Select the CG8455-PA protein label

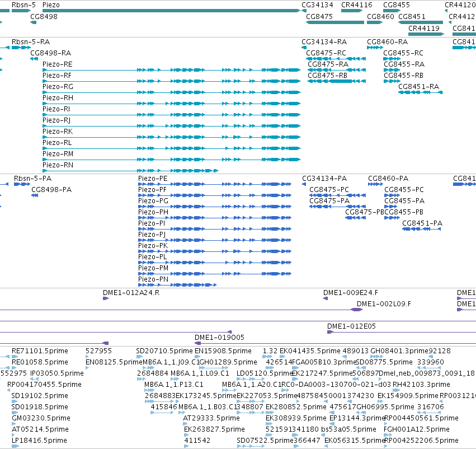[x=404, y=201]
